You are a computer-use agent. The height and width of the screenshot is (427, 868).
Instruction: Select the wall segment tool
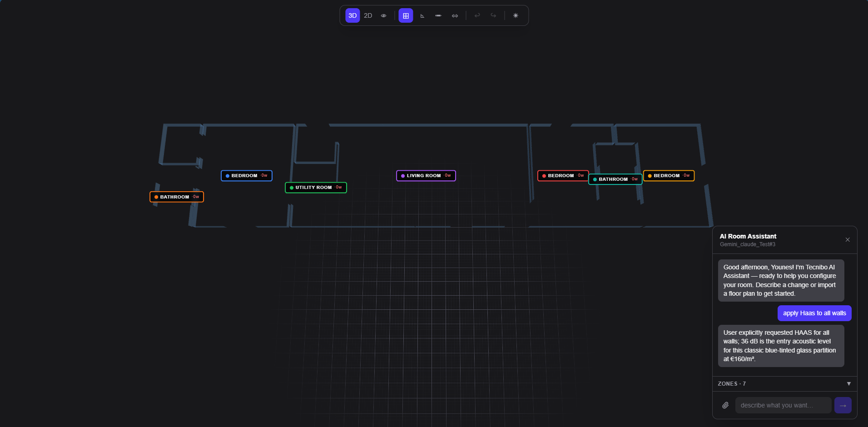pos(438,15)
